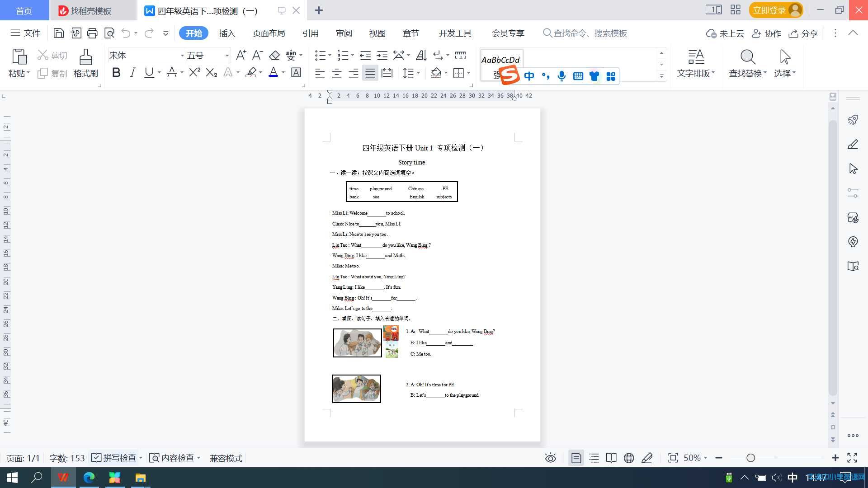
Task: Click the selection cursor icon in right sidebar
Action: [x=853, y=169]
